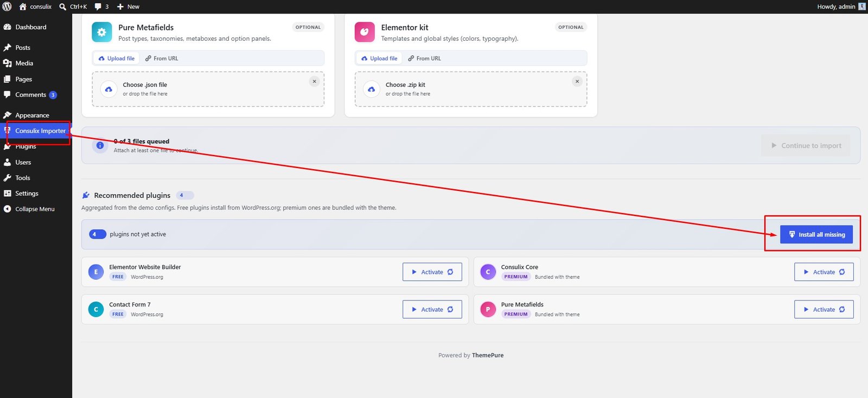Click the Media icon in sidebar
The height and width of the screenshot is (398, 868).
(x=7, y=63)
